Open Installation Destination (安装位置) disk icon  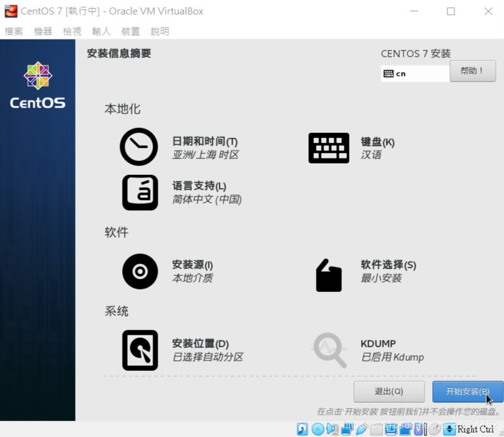coord(140,350)
